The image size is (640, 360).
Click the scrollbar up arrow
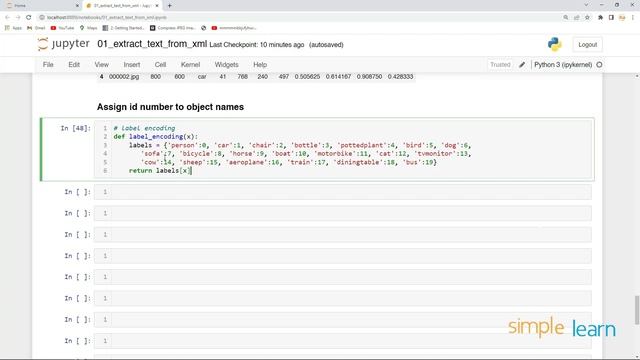pos(637,76)
